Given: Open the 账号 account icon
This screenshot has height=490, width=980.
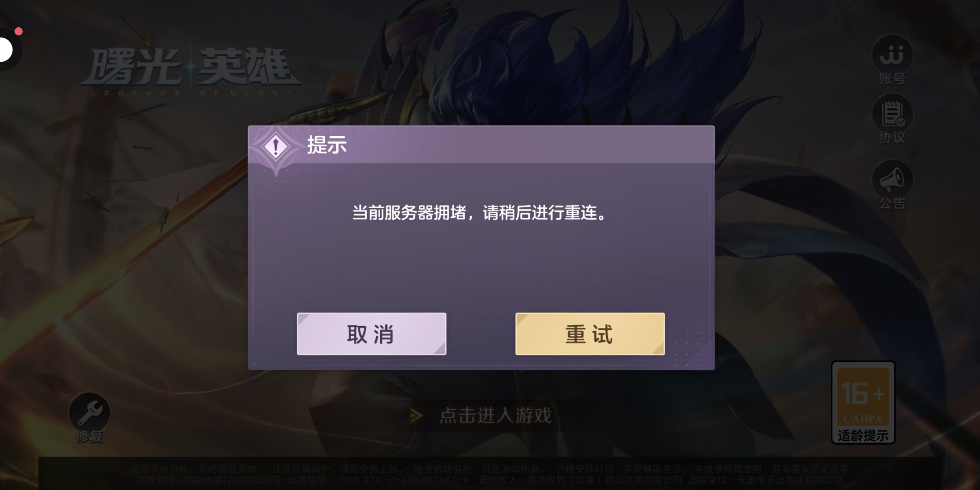Looking at the screenshot, I should point(892,54).
